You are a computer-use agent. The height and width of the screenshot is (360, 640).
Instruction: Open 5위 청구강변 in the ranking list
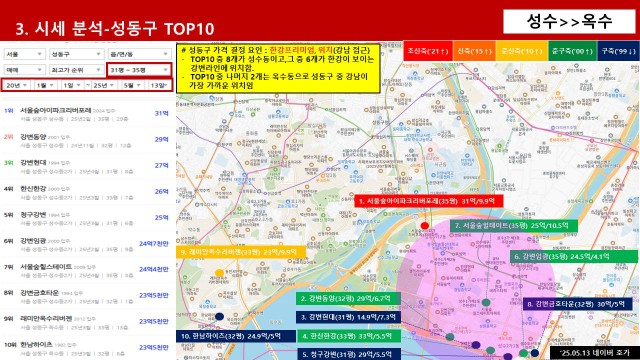(87, 219)
